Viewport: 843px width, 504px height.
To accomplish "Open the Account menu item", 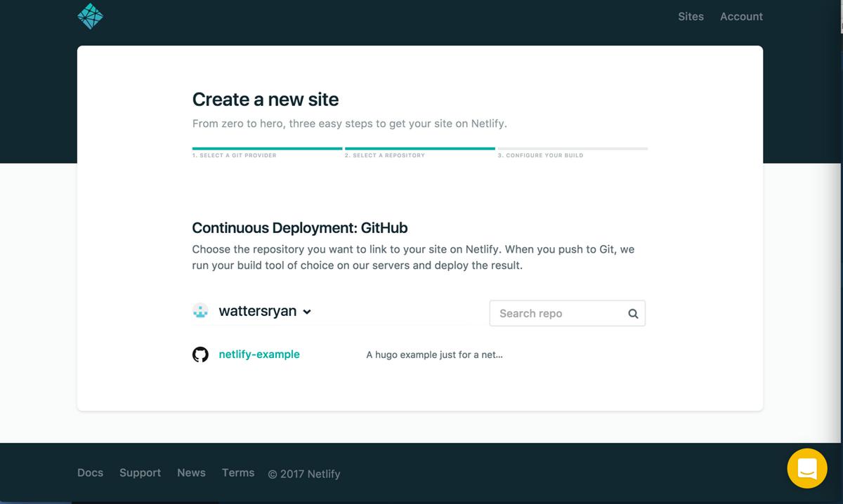I will (741, 16).
